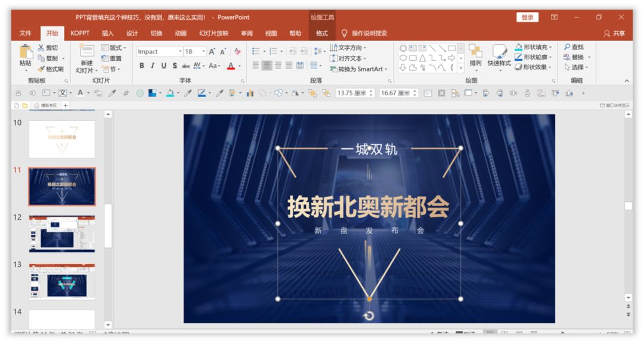The image size is (644, 343).
Task: Open the Shape Effects (形状效果) menu
Action: point(533,67)
